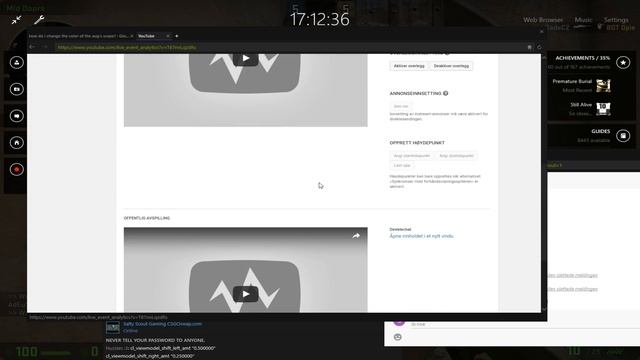Viewport: 640px width, 360px height.
Task: Click the OFFENTLIG AVSPILLING section heading
Action: click(147, 218)
